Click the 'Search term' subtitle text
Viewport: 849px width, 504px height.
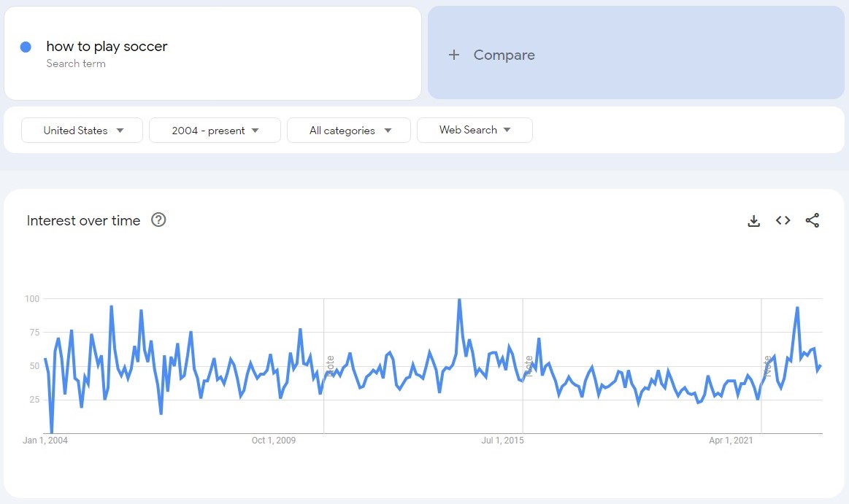(76, 63)
